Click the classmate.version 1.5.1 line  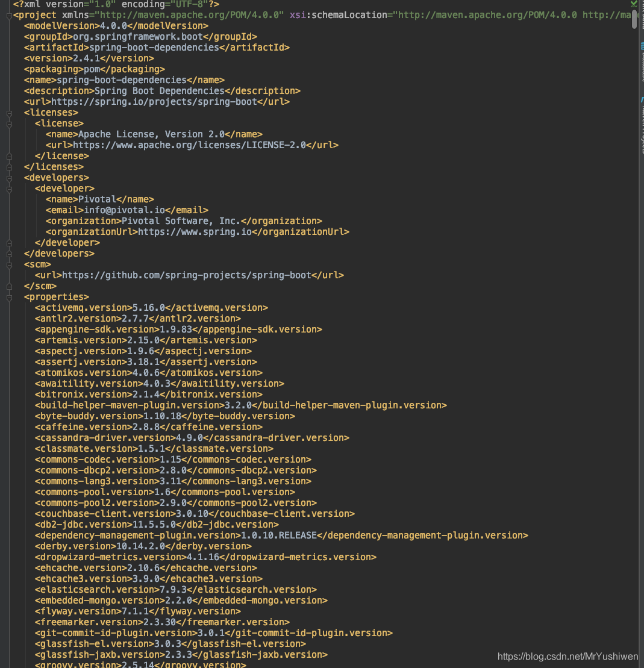(x=154, y=449)
